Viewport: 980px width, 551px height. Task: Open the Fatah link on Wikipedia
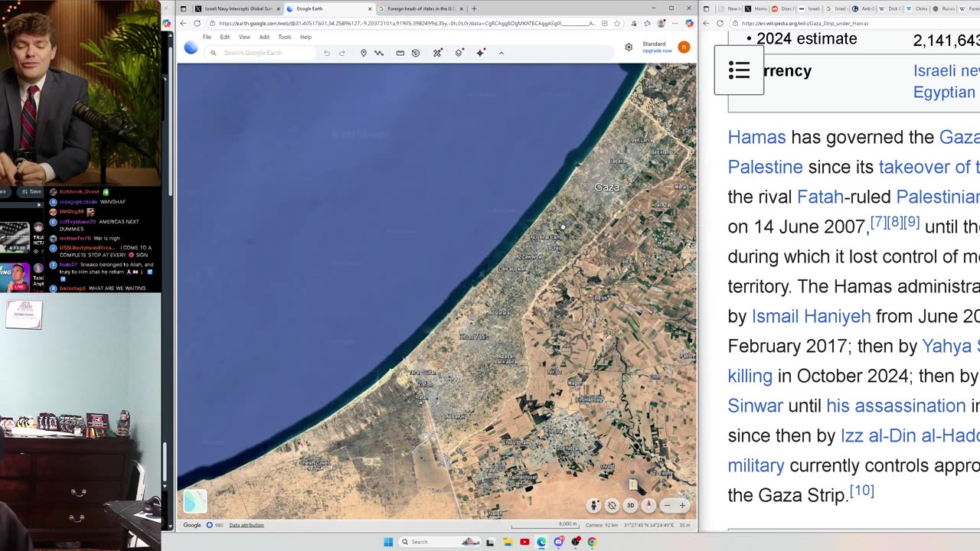820,197
